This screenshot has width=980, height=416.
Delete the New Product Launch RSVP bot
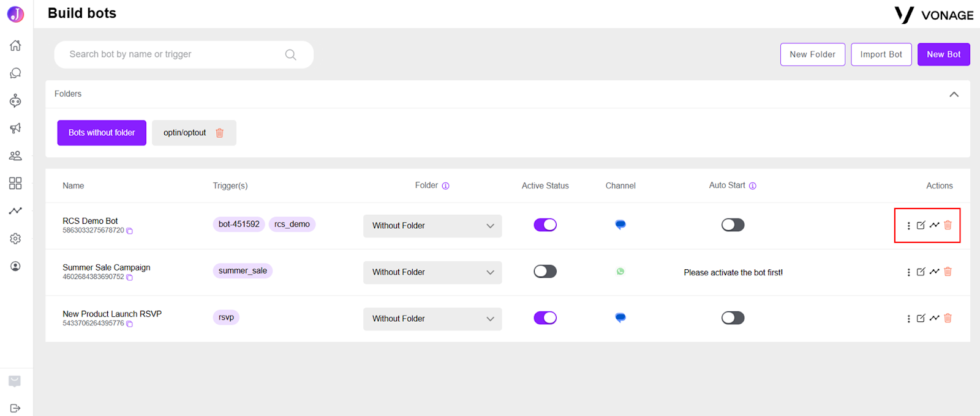pyautogui.click(x=948, y=318)
